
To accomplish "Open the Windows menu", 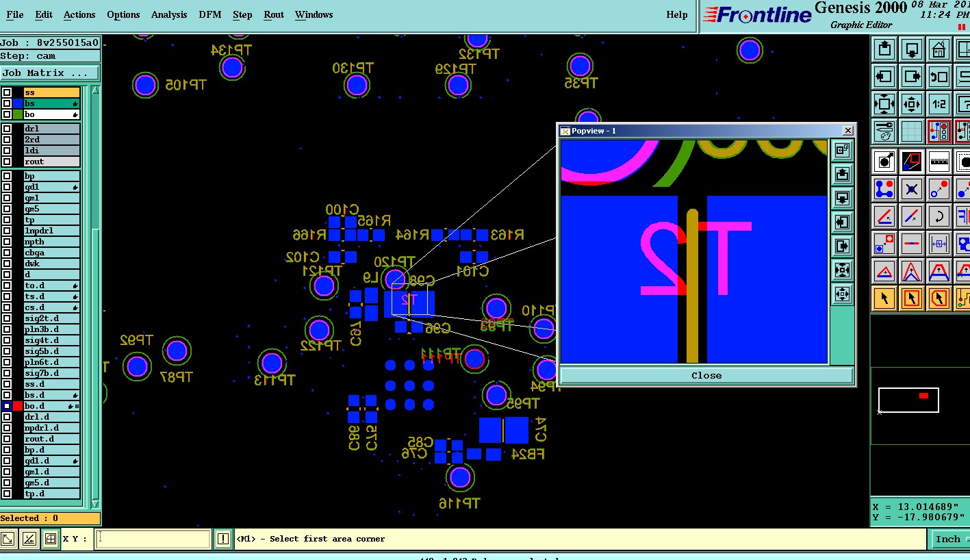I will [x=314, y=14].
